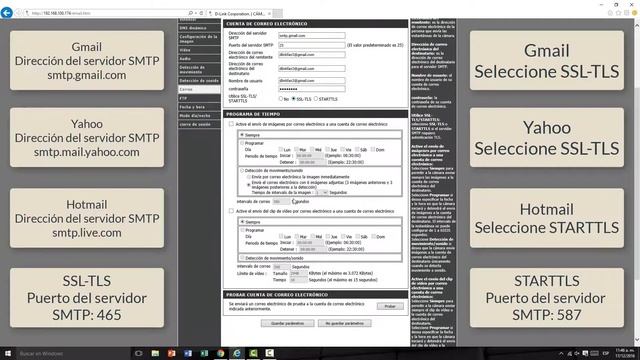Show hidden system tray icons

point(561,353)
